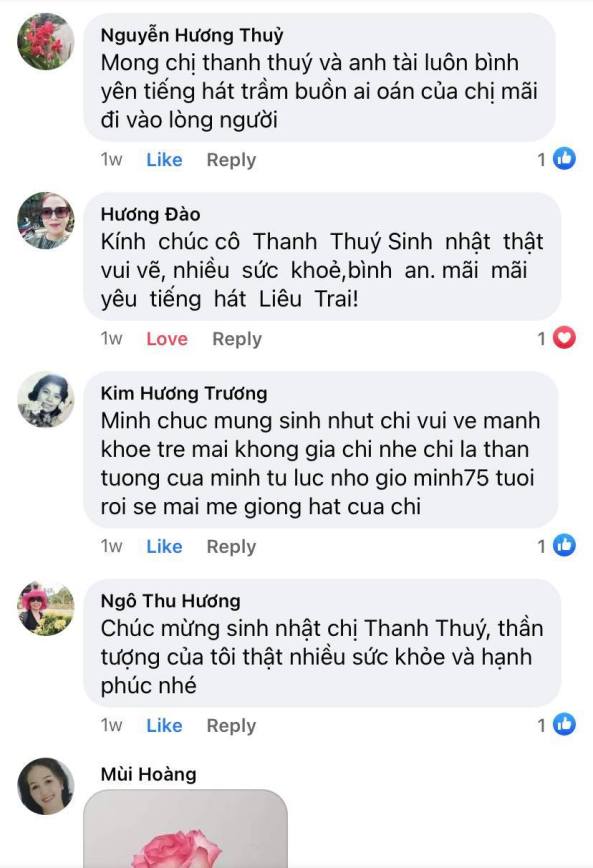Reply to Nguyễn Hương Thuỷ's comment
This screenshot has height=868, width=593.
click(x=231, y=160)
